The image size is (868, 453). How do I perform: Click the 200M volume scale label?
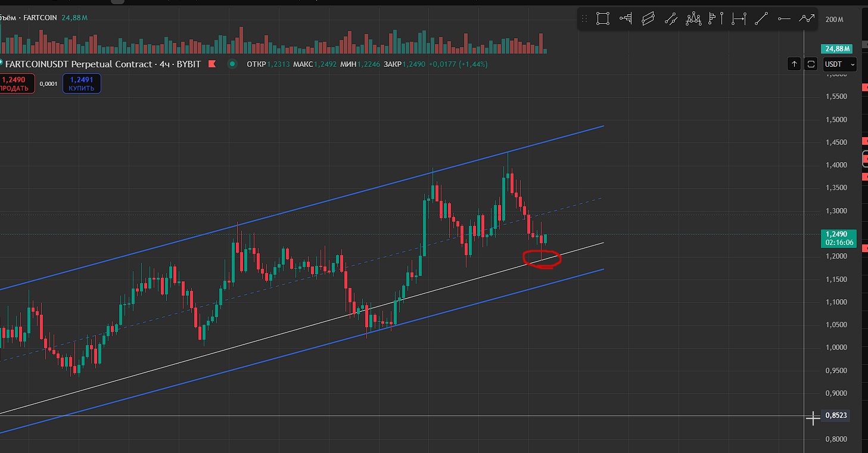[x=835, y=20]
